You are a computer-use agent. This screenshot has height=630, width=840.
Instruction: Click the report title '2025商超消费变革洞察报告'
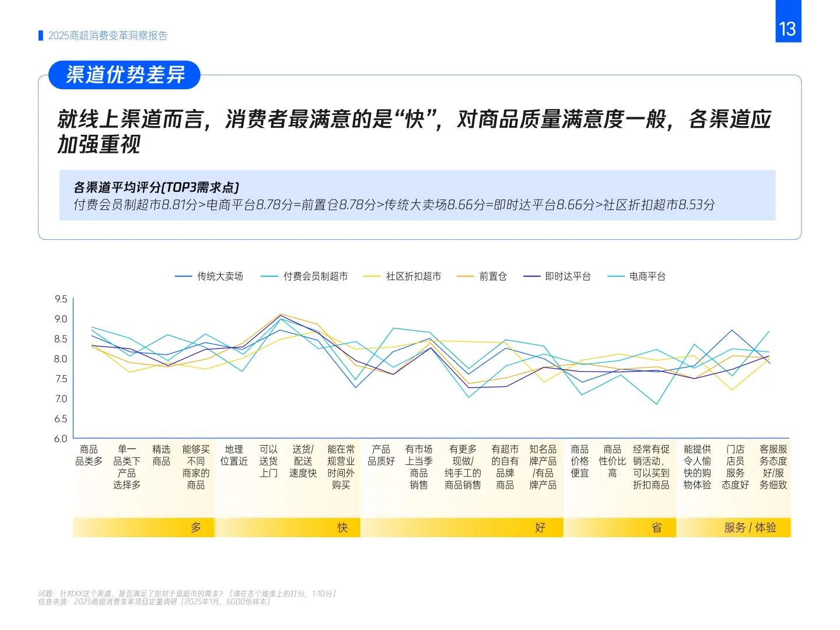pyautogui.click(x=108, y=36)
